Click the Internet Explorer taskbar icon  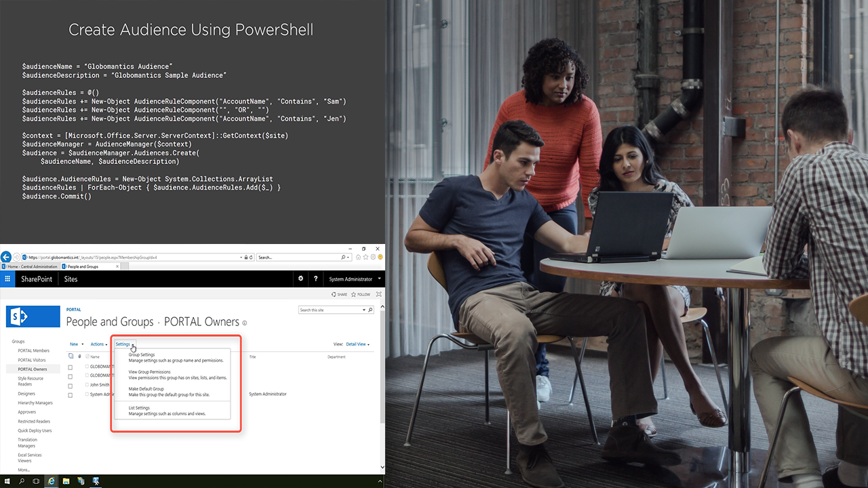[x=52, y=481]
